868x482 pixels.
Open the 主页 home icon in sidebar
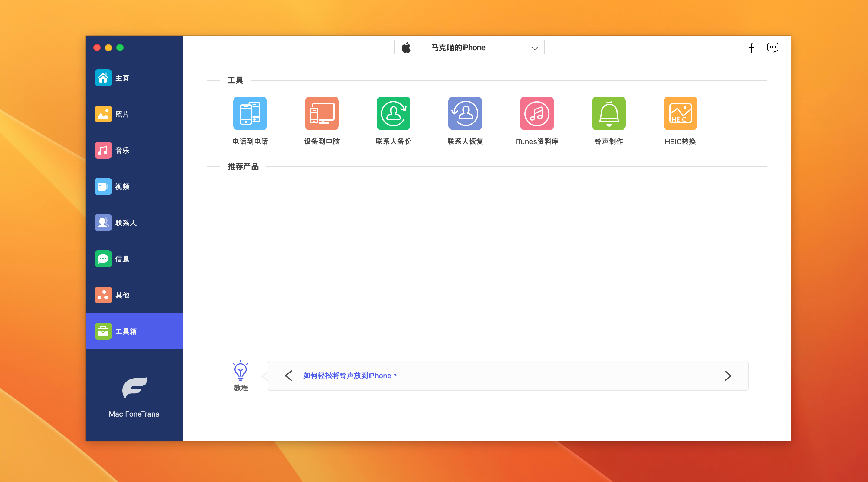pyautogui.click(x=103, y=78)
